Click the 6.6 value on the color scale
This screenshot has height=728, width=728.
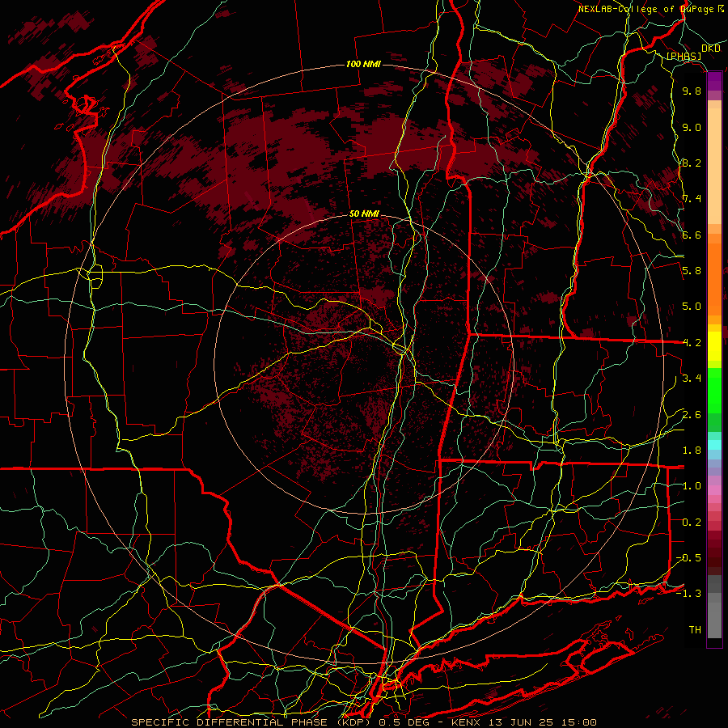(692, 235)
